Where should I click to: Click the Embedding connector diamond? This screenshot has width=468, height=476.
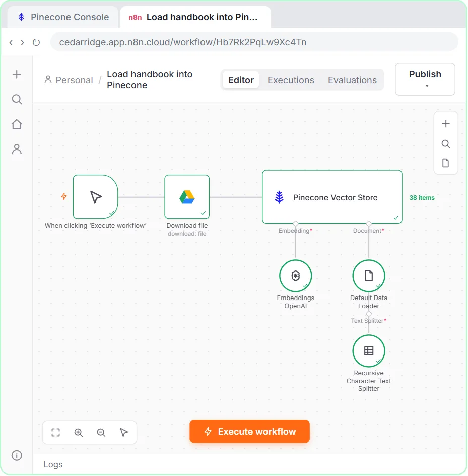295,224
